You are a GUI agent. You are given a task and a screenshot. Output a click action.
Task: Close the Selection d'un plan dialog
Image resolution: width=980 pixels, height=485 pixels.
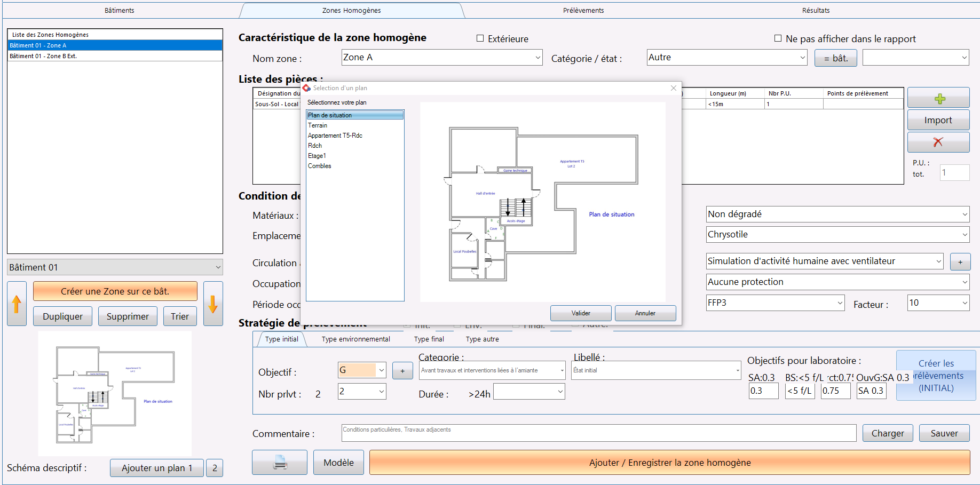point(673,88)
